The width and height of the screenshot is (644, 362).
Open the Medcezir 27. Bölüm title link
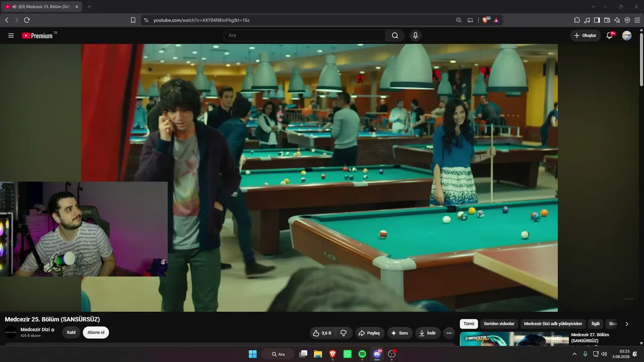click(x=590, y=338)
